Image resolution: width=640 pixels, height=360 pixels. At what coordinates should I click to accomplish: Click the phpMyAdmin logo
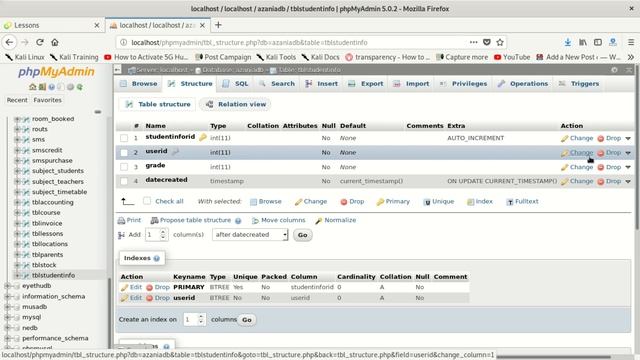(x=56, y=72)
